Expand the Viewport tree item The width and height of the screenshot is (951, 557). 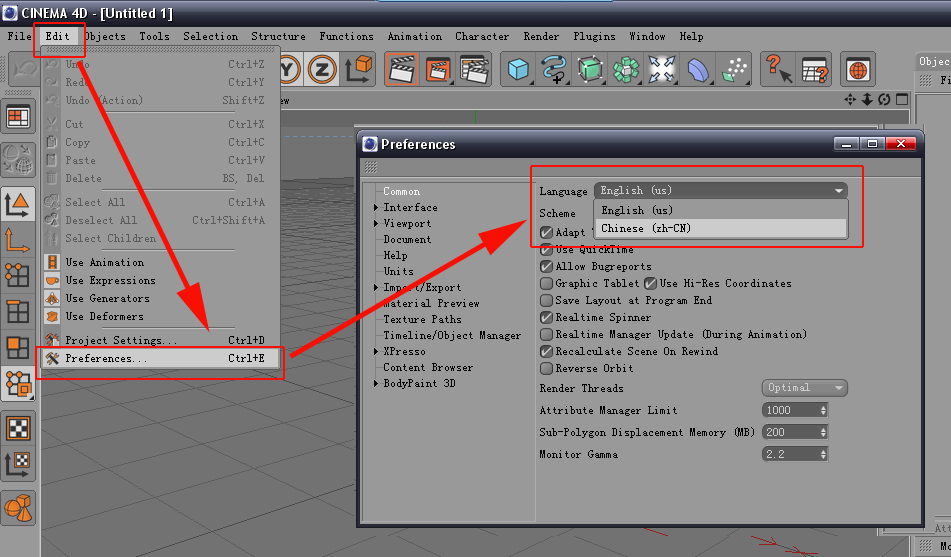coord(377,223)
